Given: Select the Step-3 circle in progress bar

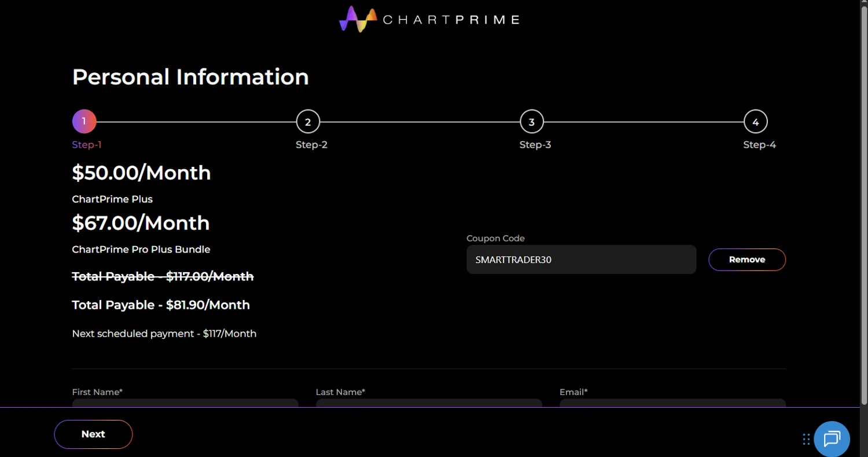Looking at the screenshot, I should pyautogui.click(x=532, y=122).
